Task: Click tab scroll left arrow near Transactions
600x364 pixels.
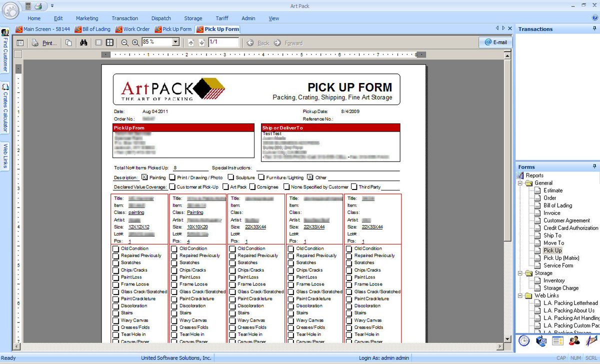Action: coord(497,28)
